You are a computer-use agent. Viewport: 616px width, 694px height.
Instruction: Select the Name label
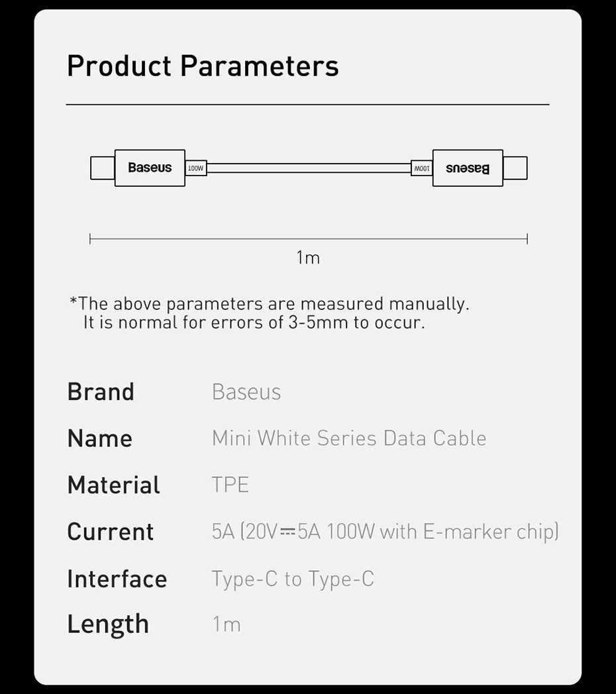[100, 438]
